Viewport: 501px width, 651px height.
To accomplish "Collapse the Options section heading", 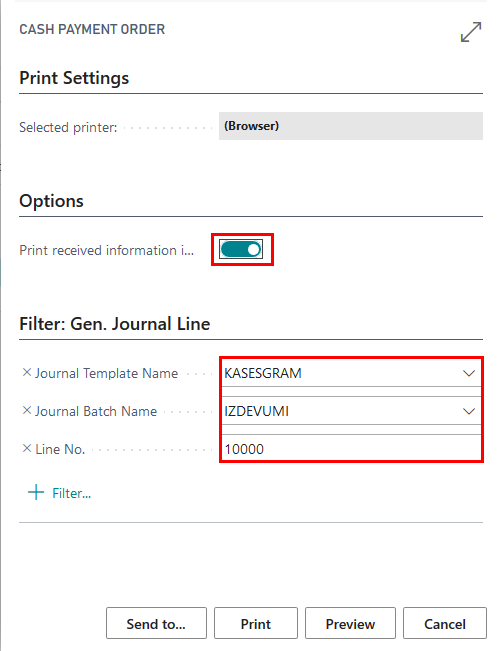I will 51,201.
